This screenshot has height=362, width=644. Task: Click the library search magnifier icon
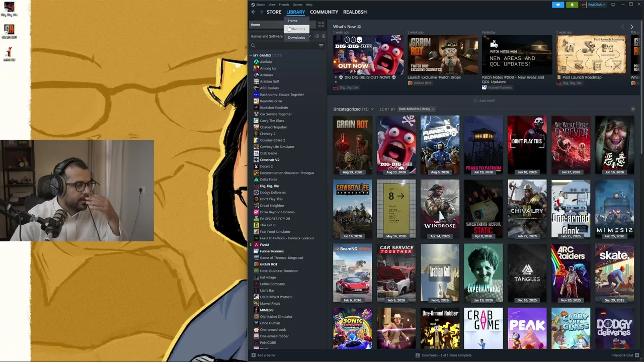(x=253, y=46)
